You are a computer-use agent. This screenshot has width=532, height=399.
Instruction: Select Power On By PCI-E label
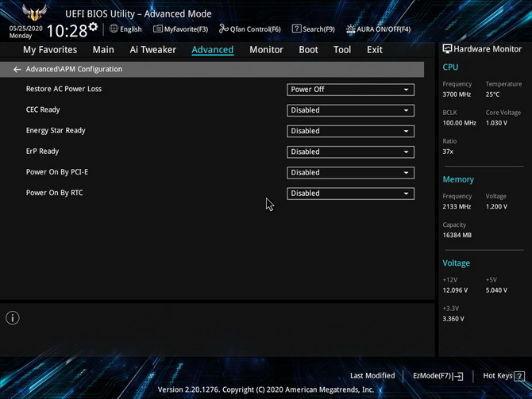(x=57, y=172)
